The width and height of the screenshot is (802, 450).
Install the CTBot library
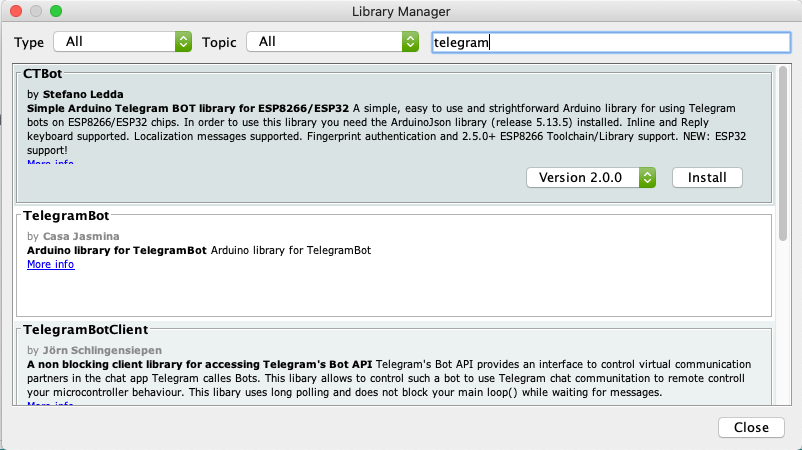pos(707,177)
